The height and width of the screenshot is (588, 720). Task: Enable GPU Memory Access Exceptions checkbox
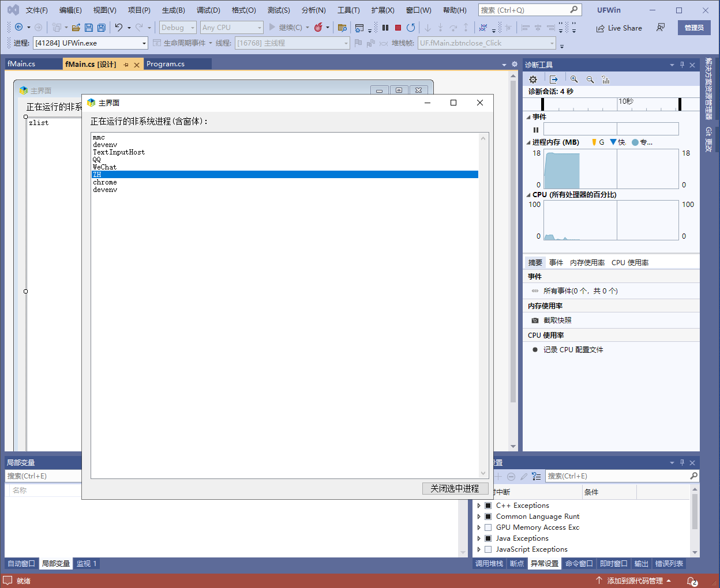pyautogui.click(x=488, y=527)
